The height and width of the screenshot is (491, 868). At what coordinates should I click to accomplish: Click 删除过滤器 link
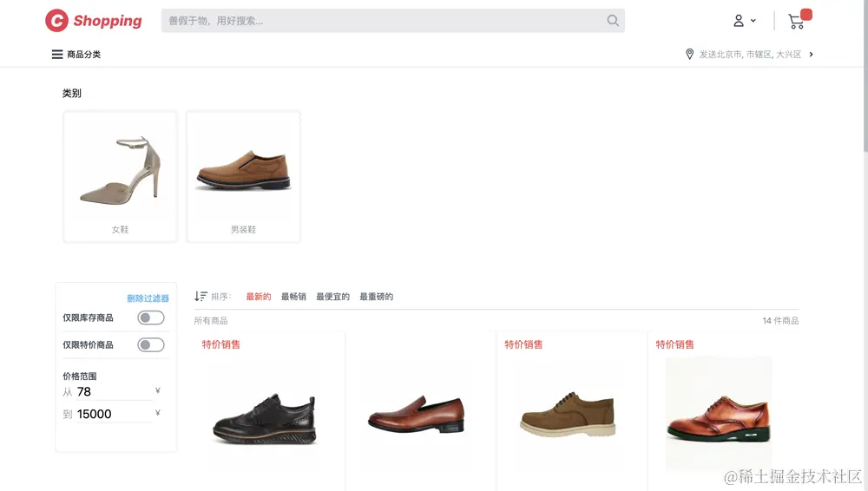[x=148, y=298]
